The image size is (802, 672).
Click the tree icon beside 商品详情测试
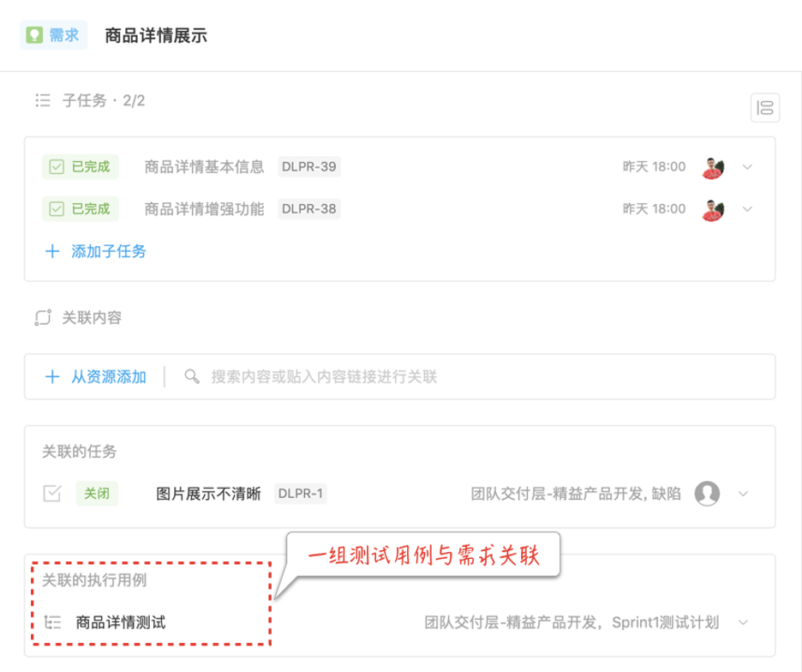[x=52, y=622]
